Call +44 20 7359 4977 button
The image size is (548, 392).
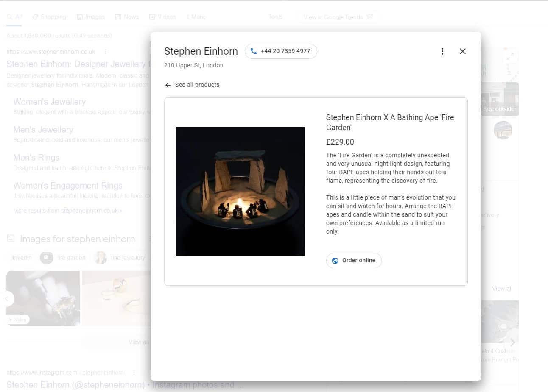(x=281, y=51)
